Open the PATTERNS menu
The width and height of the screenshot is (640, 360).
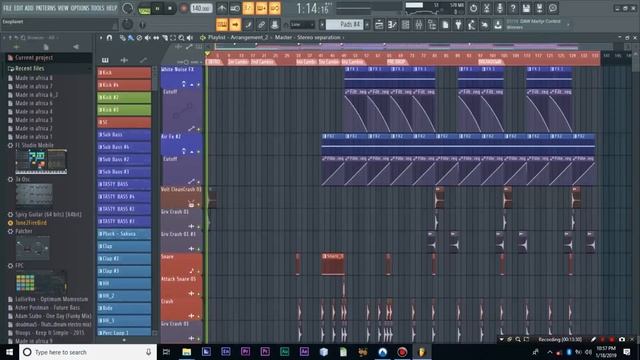(x=45, y=8)
